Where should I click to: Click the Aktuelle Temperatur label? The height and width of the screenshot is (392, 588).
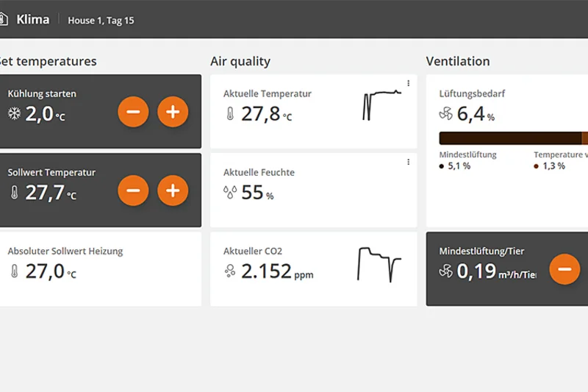268,94
